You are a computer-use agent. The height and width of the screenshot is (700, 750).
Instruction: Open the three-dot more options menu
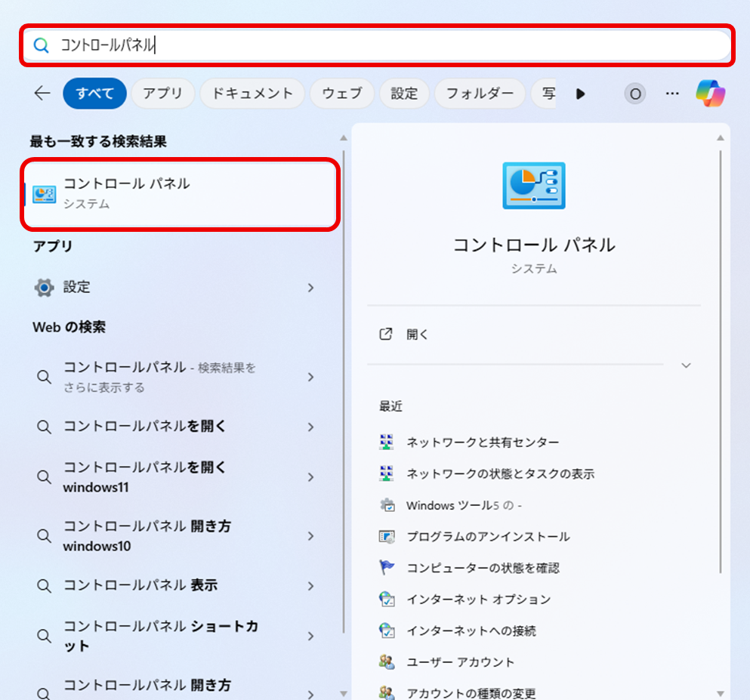672,93
